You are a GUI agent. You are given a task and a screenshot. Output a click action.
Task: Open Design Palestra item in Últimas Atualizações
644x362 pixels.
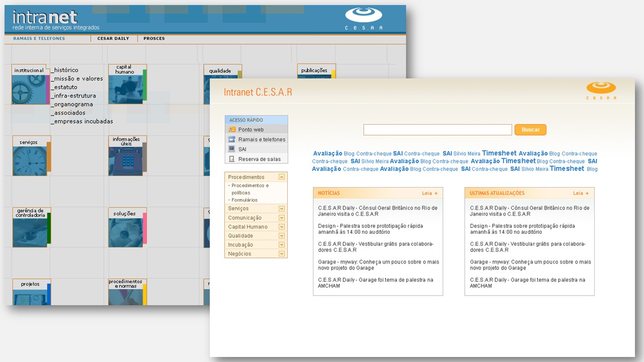pyautogui.click(x=522, y=229)
